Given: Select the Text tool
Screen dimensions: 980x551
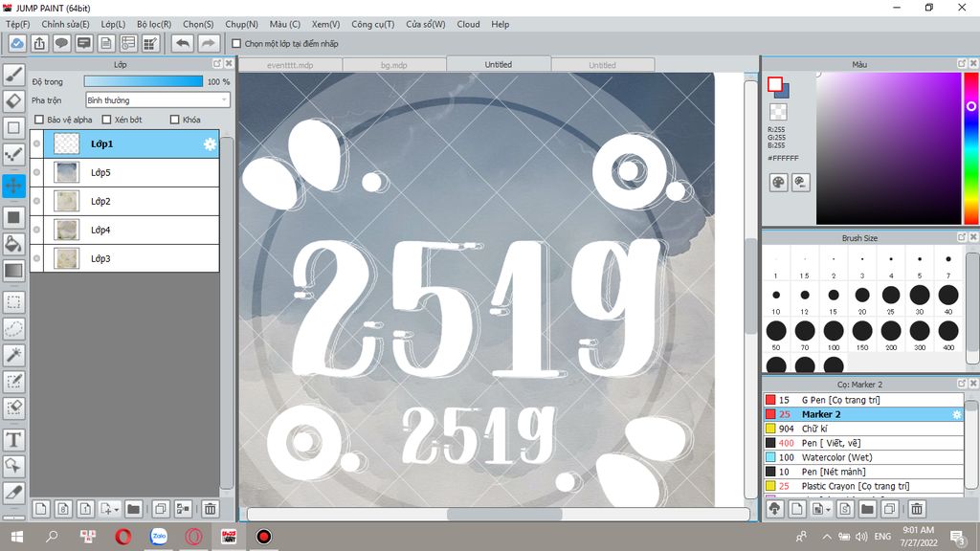Looking at the screenshot, I should 13,440.
